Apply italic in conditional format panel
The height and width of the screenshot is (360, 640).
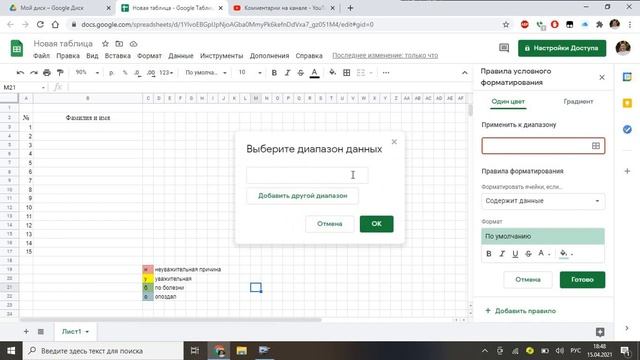502,254
